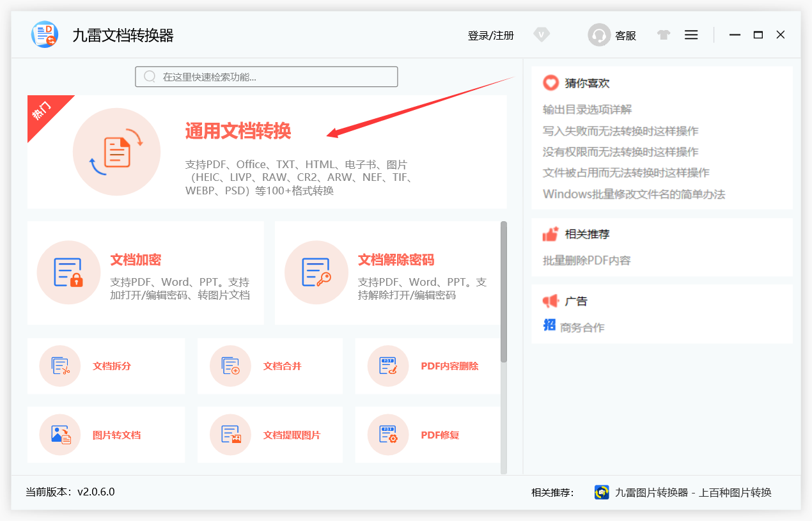Click the PDF内容删除 icon
The height and width of the screenshot is (521, 812).
click(388, 366)
